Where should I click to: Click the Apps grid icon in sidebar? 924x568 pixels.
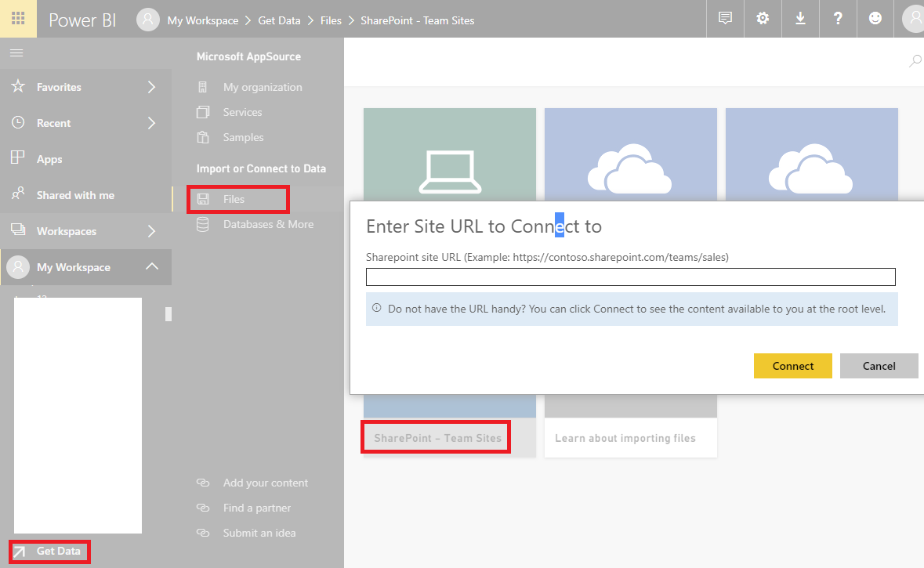[x=18, y=157]
